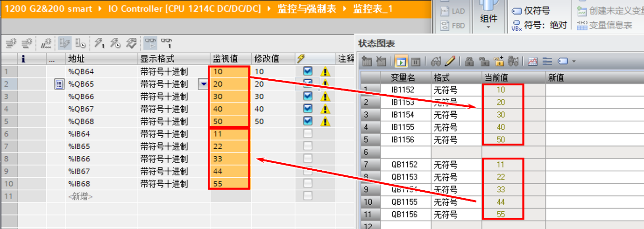Click the read all forced binoculars-lock icon
Image resolution: width=644 pixels, height=229 pixels.
513,61
